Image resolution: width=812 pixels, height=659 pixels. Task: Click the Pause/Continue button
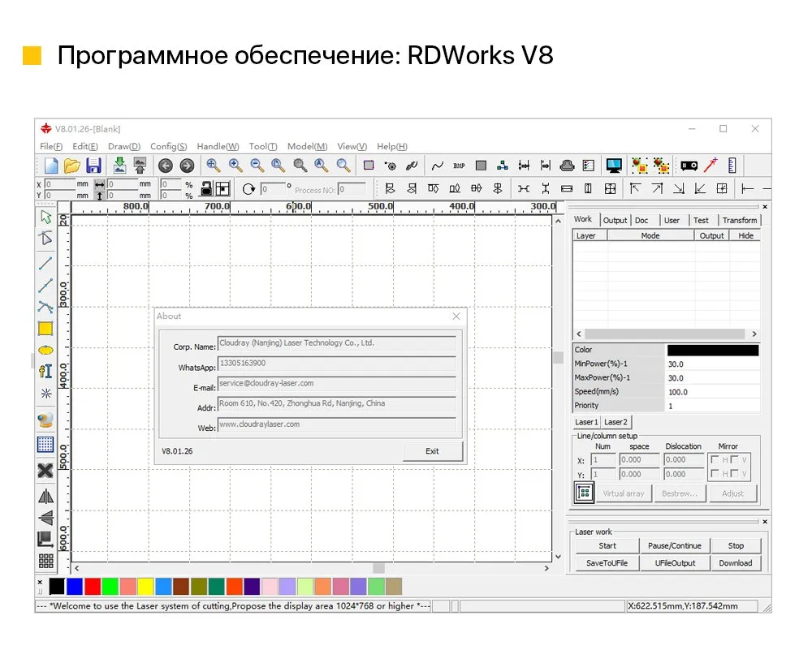click(674, 545)
